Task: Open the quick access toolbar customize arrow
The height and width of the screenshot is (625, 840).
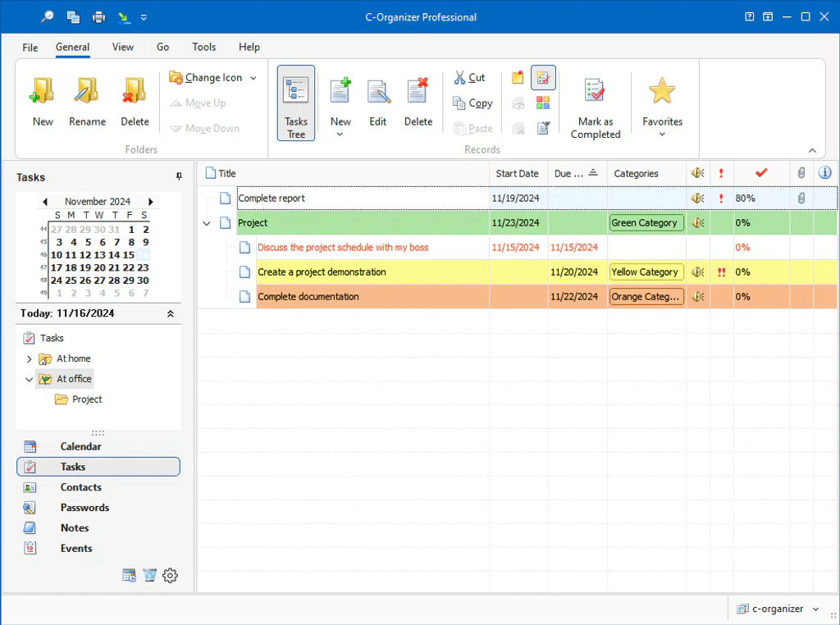Action: 144,17
